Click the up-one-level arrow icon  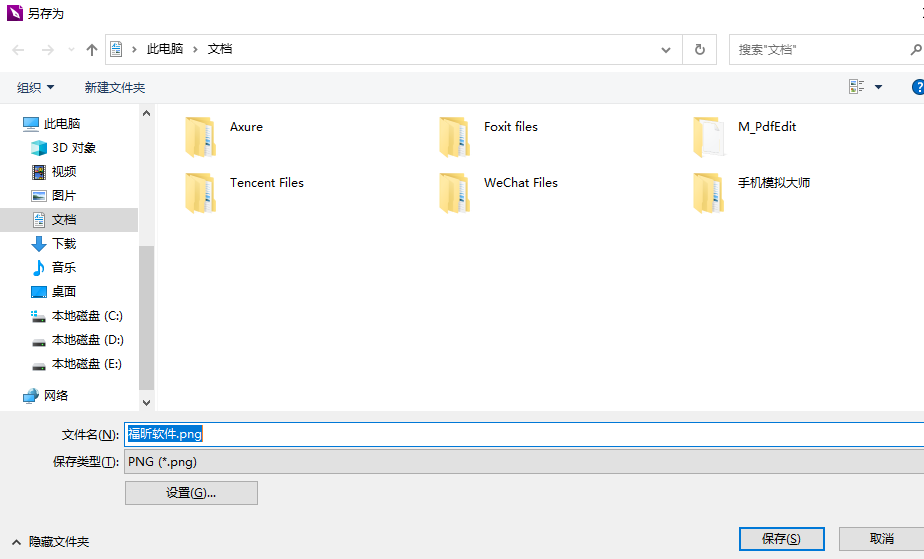click(92, 49)
